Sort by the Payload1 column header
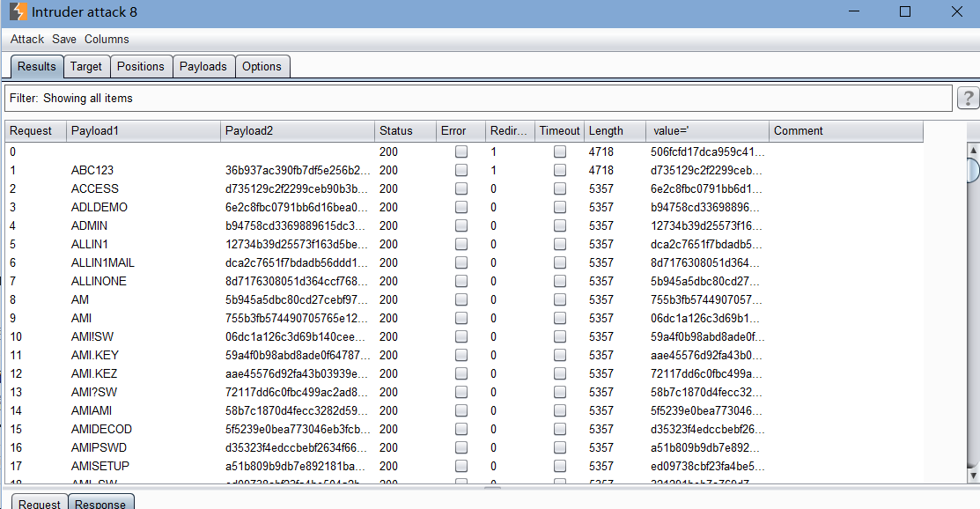The image size is (980, 509). 144,130
